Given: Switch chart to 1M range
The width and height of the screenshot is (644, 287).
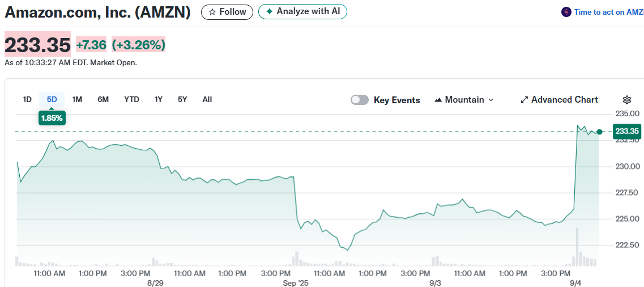Looking at the screenshot, I should point(77,99).
